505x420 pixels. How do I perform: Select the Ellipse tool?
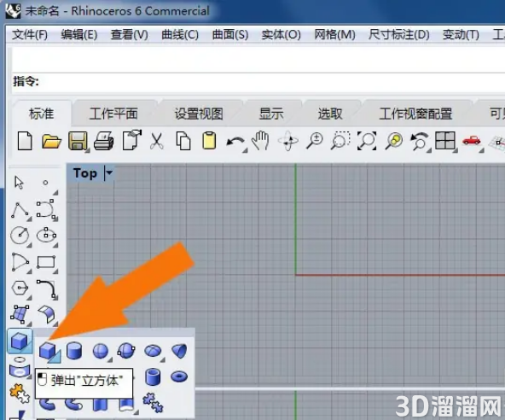click(x=46, y=235)
